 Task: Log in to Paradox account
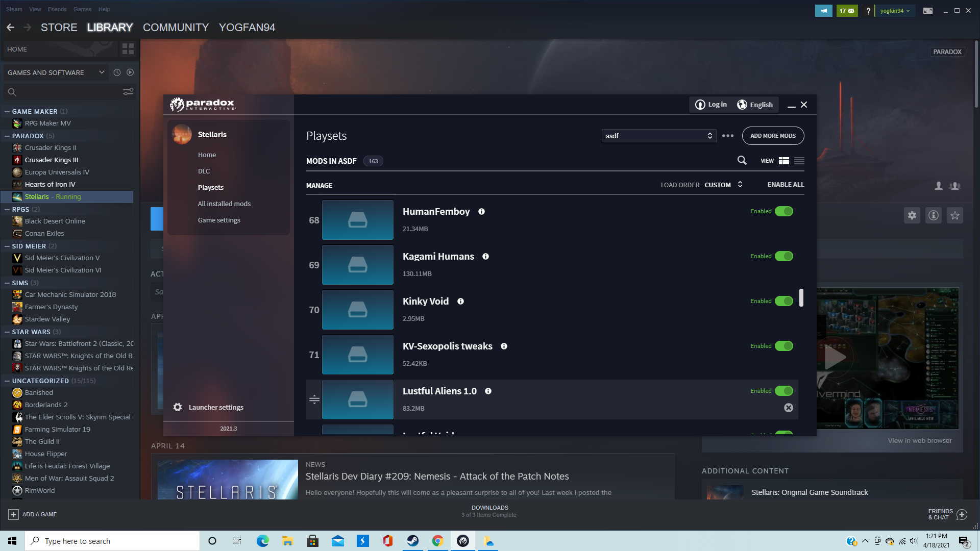pos(711,105)
